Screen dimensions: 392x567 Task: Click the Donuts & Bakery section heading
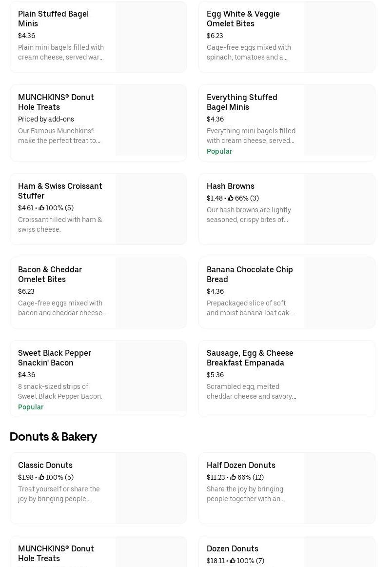coord(53,436)
